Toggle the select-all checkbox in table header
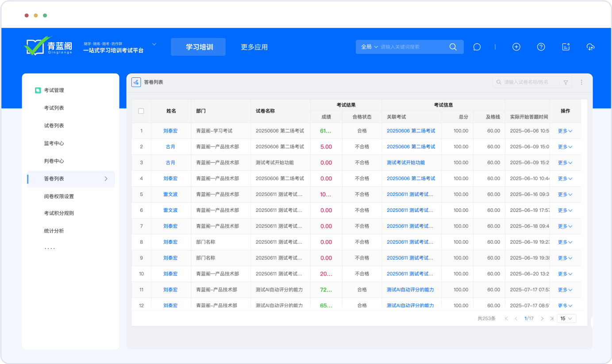This screenshot has width=612, height=364. [x=141, y=111]
